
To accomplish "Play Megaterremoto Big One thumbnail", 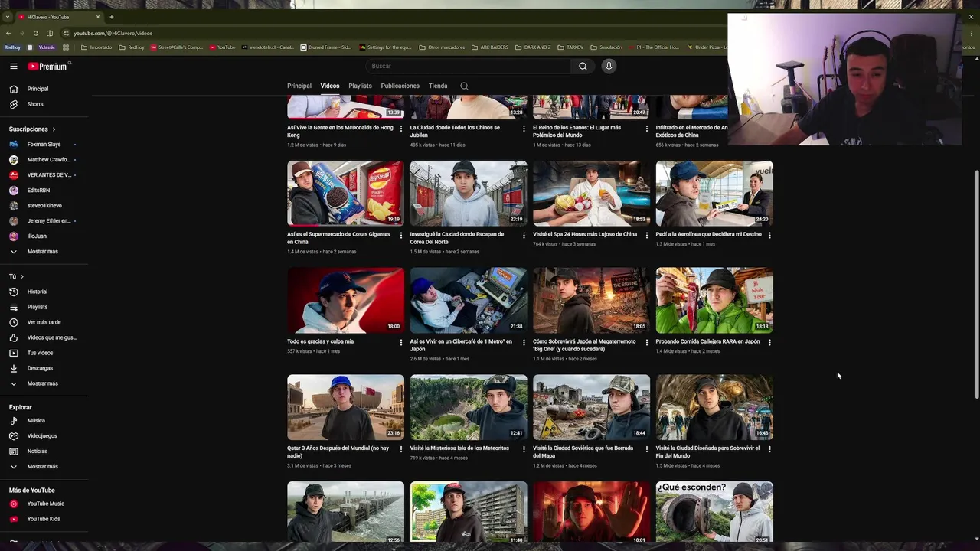I will pyautogui.click(x=591, y=300).
